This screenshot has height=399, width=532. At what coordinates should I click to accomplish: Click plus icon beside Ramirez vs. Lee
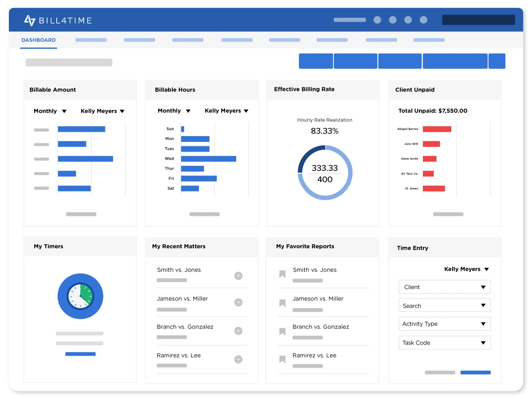tap(238, 359)
